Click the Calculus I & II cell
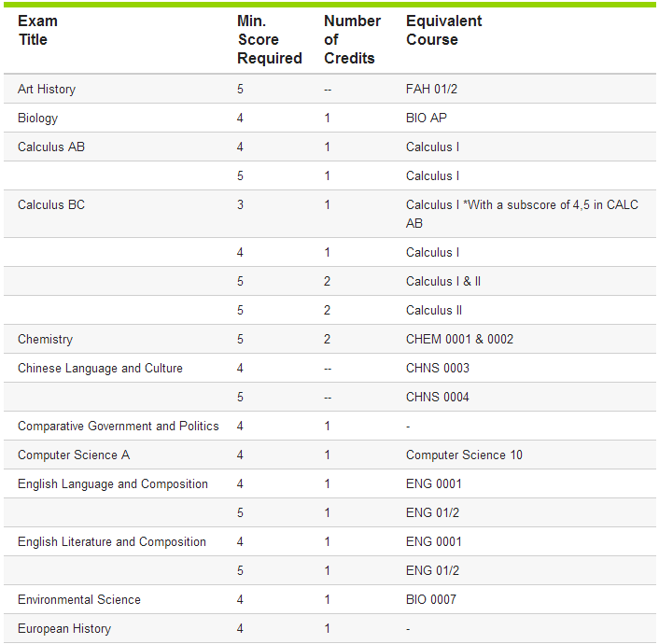Image resolution: width=659 pixels, height=644 pixels. tap(443, 281)
